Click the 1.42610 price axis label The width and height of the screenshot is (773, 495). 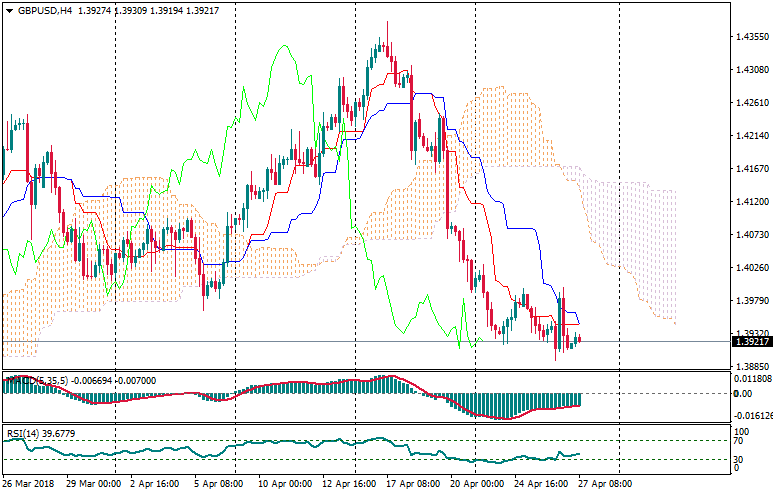click(x=751, y=103)
